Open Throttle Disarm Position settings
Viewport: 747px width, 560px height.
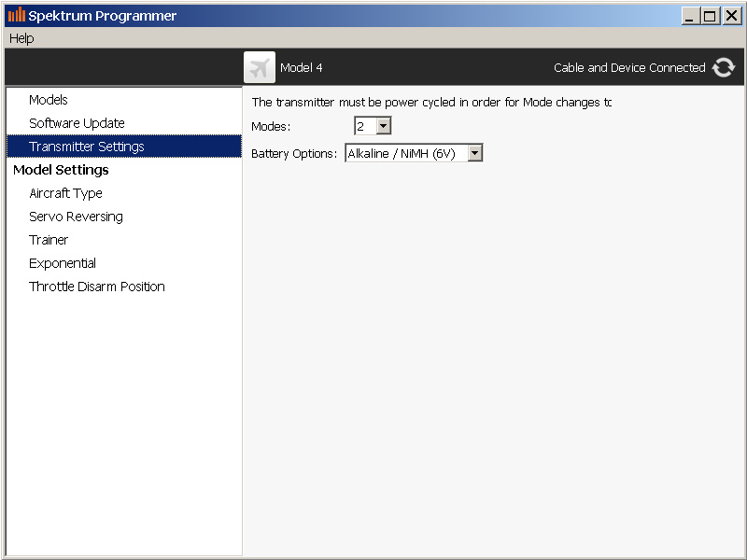coord(124,287)
